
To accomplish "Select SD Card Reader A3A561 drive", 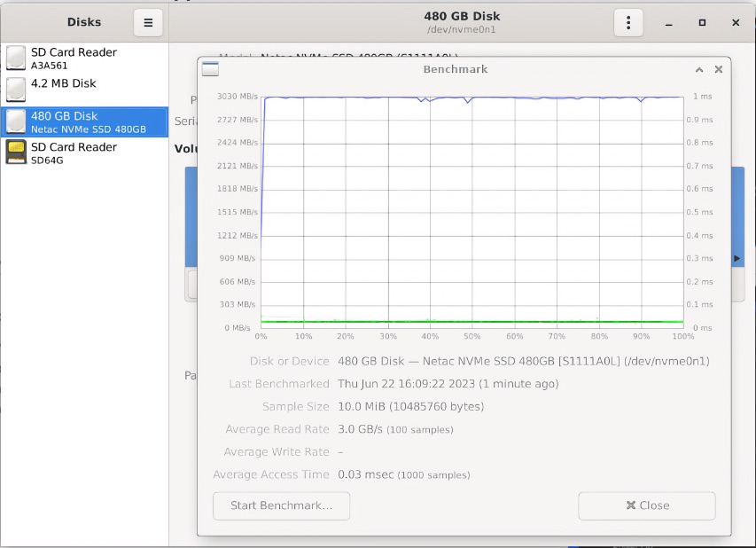I will [x=84, y=59].
